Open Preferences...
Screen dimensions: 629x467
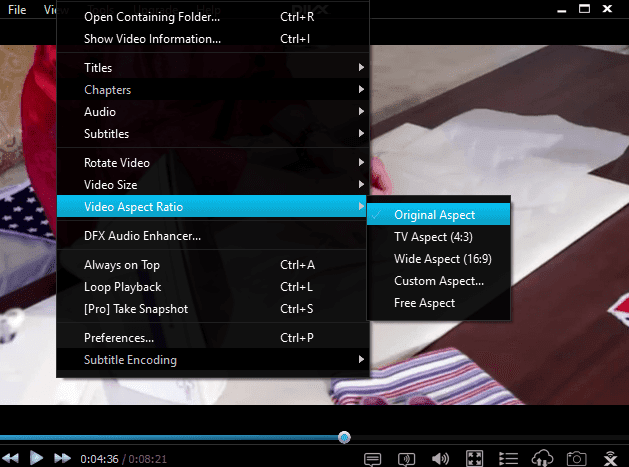tap(213, 337)
